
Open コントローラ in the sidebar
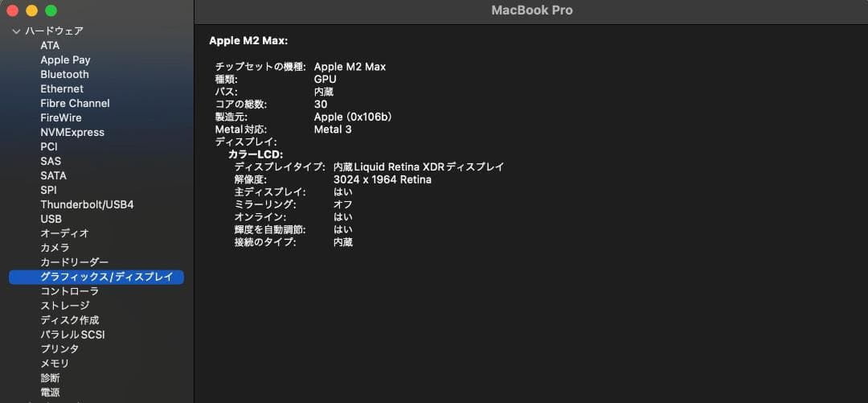[x=70, y=291]
